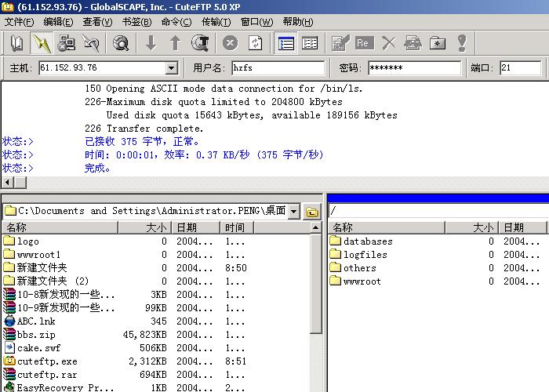Select the 10-8新发现的一些 archive

(59, 294)
